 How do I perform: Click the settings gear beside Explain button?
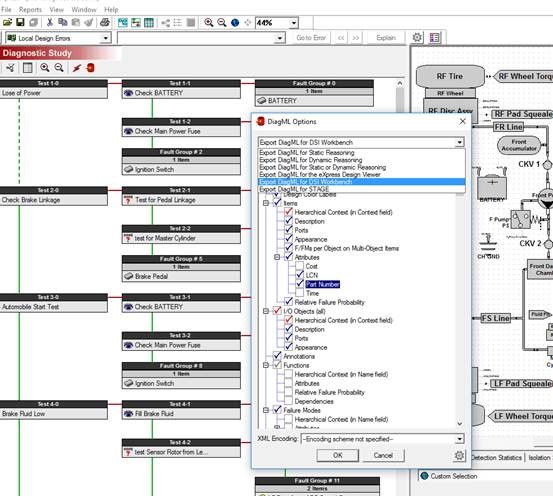point(417,37)
